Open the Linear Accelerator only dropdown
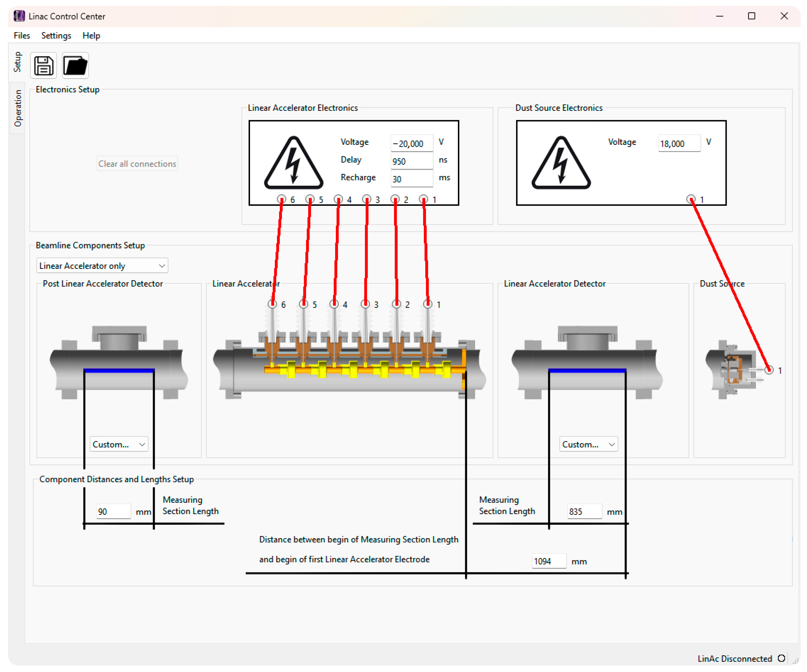Screen dimensions: 807x672 pos(102,266)
